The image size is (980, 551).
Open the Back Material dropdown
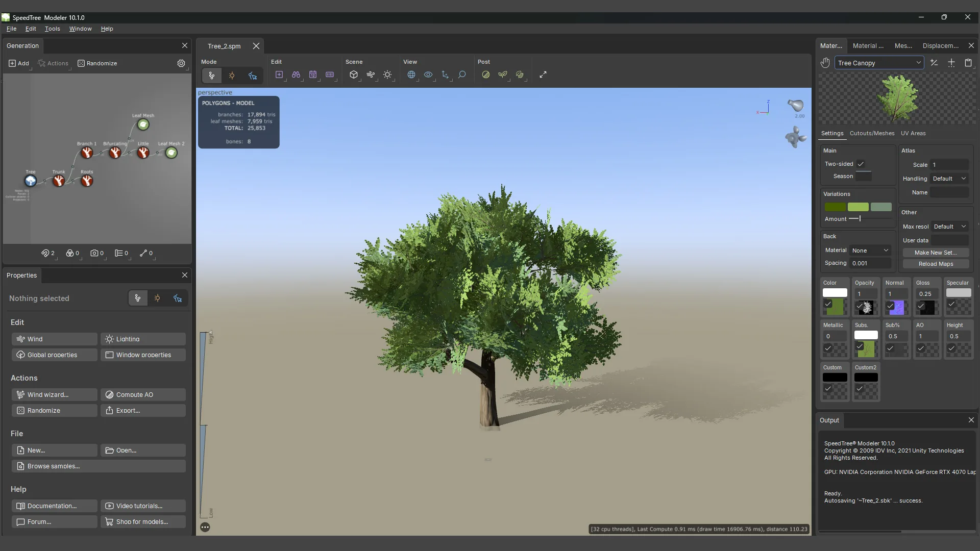tap(870, 251)
